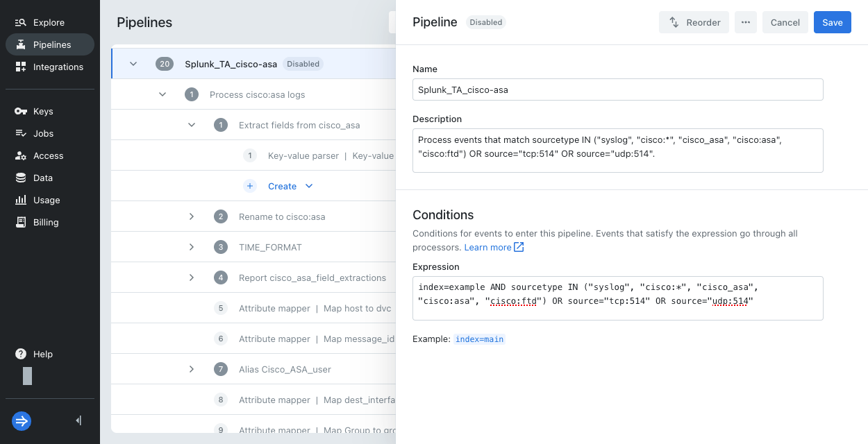Open the Access page
The height and width of the screenshot is (444, 868).
click(x=49, y=155)
